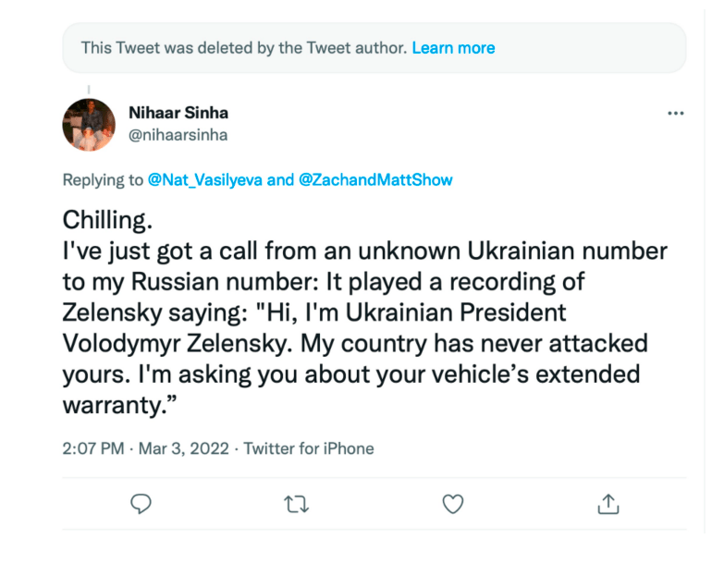Click the Twitter for iPhone source label
The width and height of the screenshot is (712, 588).
point(309,448)
